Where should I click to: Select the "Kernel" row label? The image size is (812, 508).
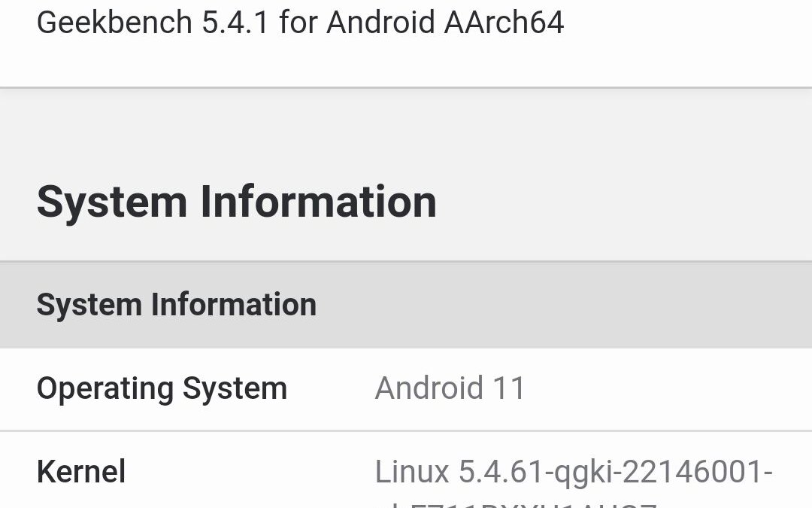(81, 472)
